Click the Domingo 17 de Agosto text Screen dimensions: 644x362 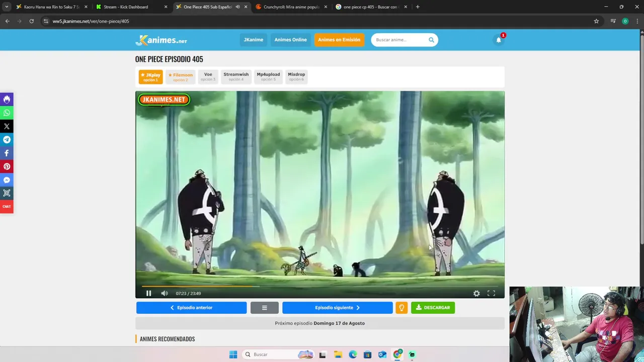tap(339, 323)
